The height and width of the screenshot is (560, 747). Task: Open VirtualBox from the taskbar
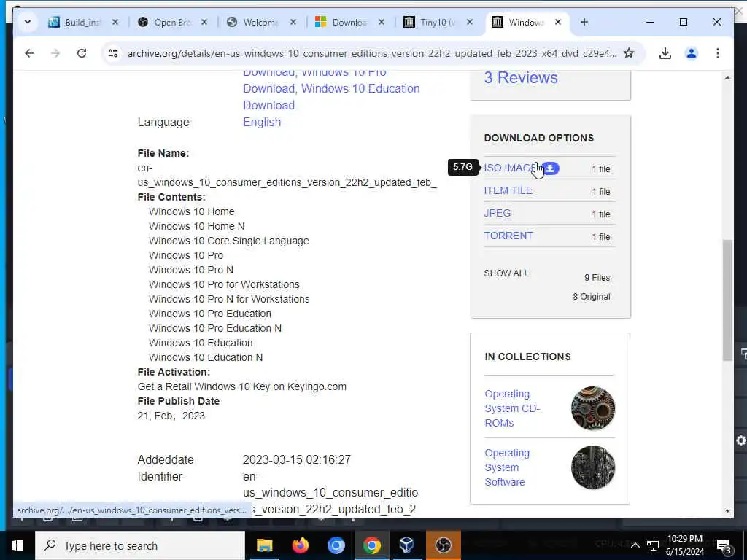coord(407,545)
